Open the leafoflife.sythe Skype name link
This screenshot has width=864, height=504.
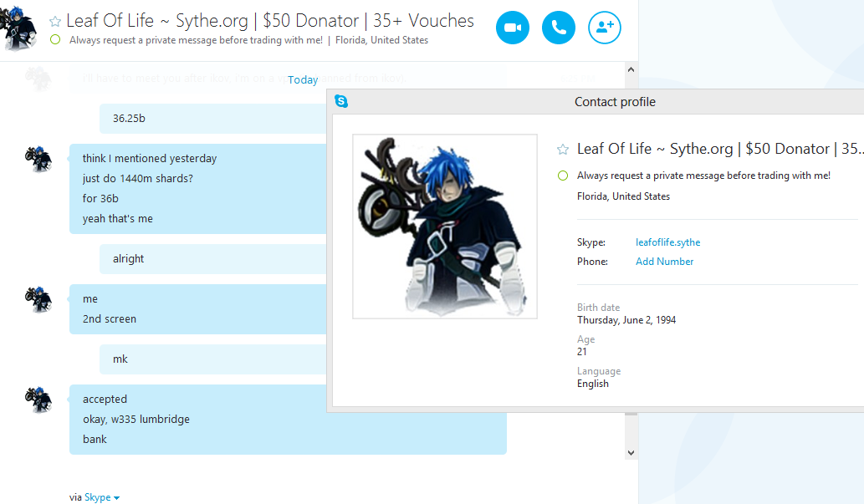pos(667,242)
